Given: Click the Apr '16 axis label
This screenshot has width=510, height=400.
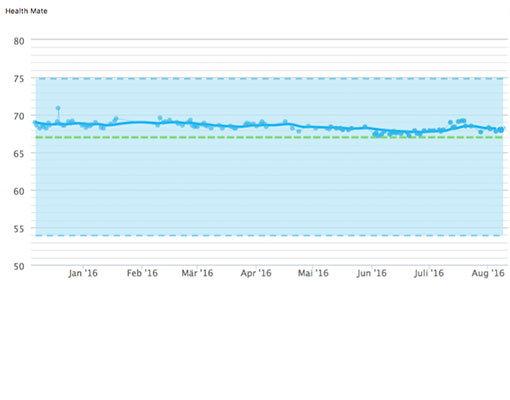Looking at the screenshot, I should [256, 273].
